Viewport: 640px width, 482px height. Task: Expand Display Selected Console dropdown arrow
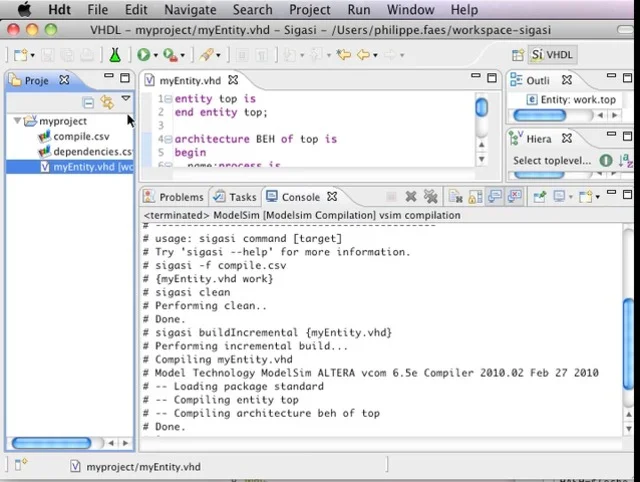point(571,198)
